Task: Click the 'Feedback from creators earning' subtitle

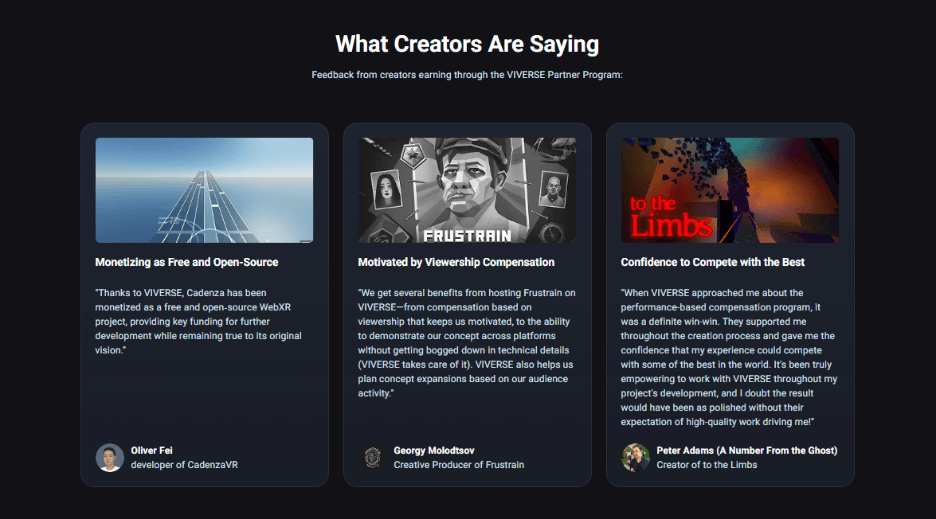Action: (467, 75)
